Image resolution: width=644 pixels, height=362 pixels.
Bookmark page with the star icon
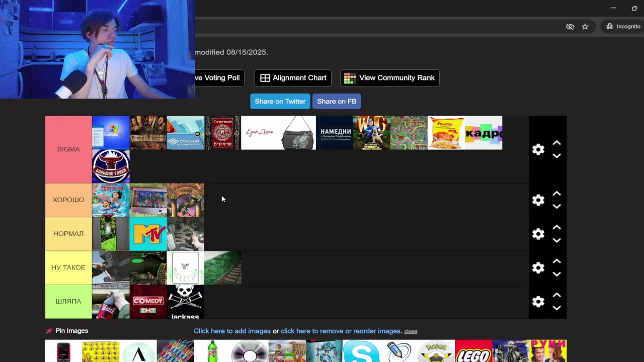click(x=585, y=27)
